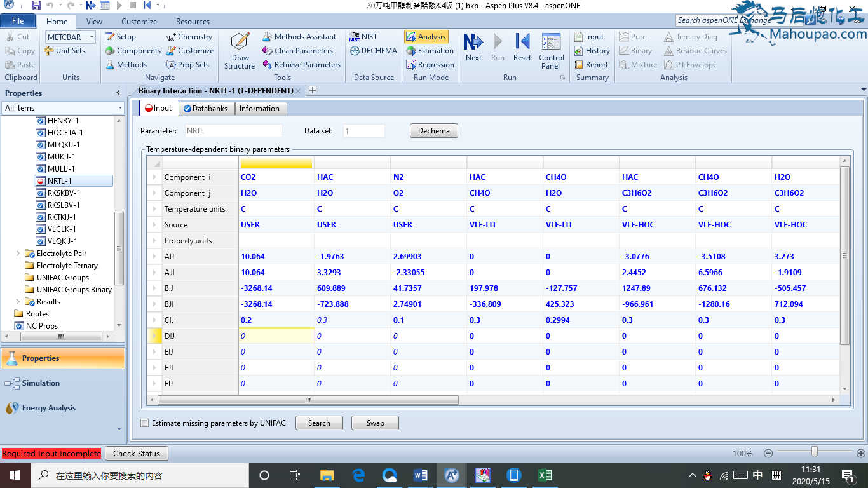Image resolution: width=868 pixels, height=488 pixels.
Task: Open File Explorer from the taskbar
Action: point(327,475)
